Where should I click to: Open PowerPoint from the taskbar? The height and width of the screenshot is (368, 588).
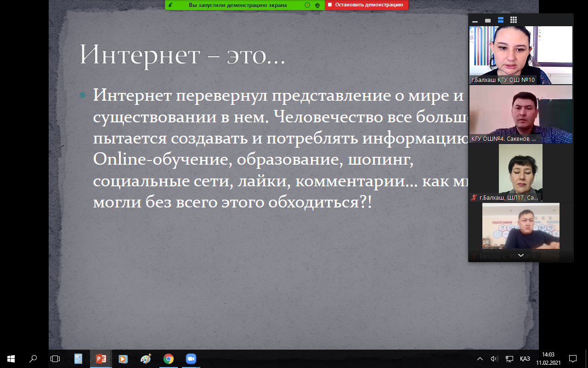point(101,359)
